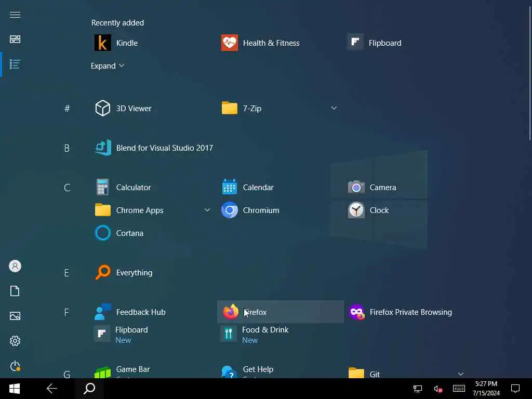Switch to all apps list view
The height and width of the screenshot is (399, 532).
(x=15, y=64)
